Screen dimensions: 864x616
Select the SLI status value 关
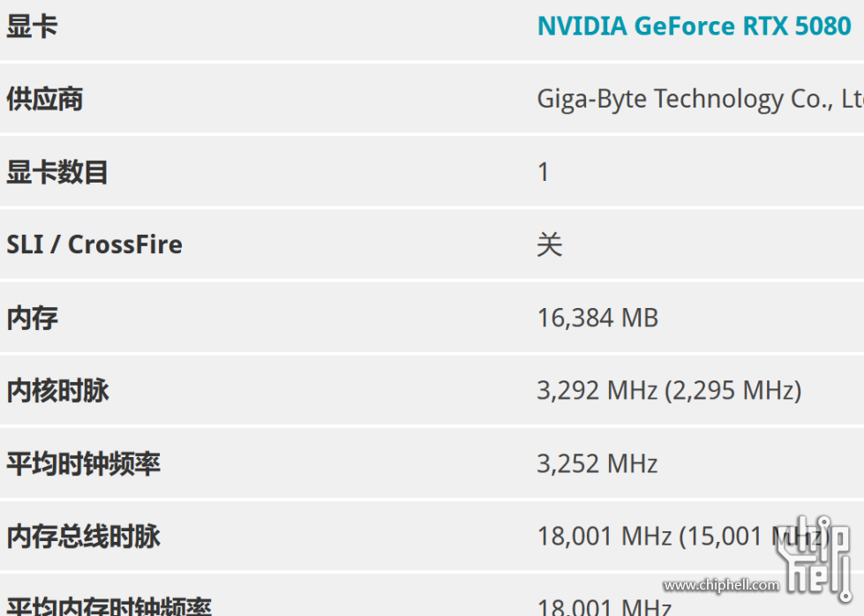click(549, 244)
